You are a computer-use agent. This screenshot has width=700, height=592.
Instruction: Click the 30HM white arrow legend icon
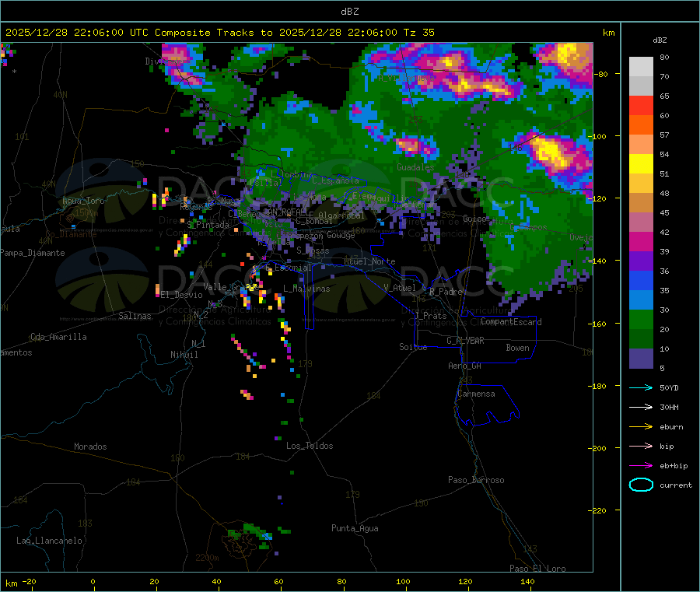click(x=641, y=407)
